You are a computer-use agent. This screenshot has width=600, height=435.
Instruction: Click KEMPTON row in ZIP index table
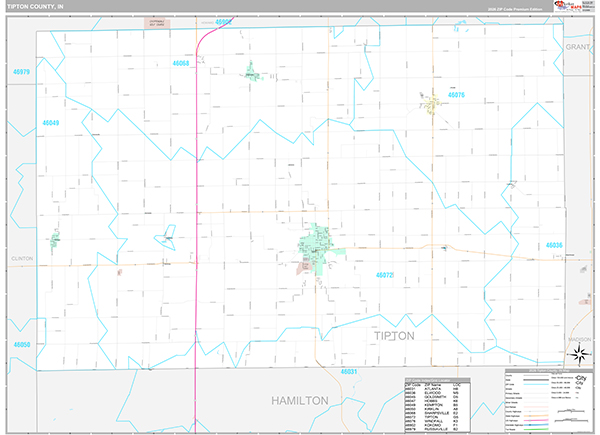437,405
